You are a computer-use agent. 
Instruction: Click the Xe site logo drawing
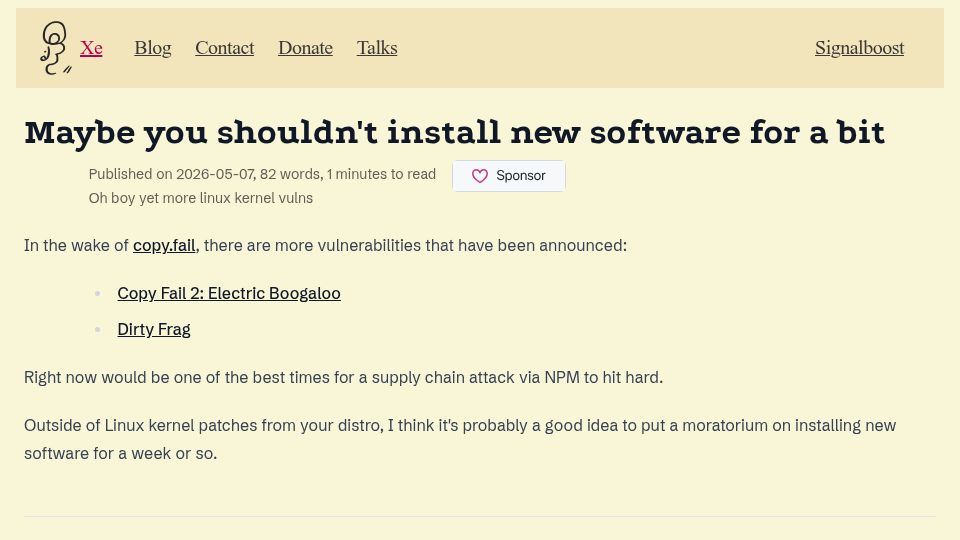(56, 48)
